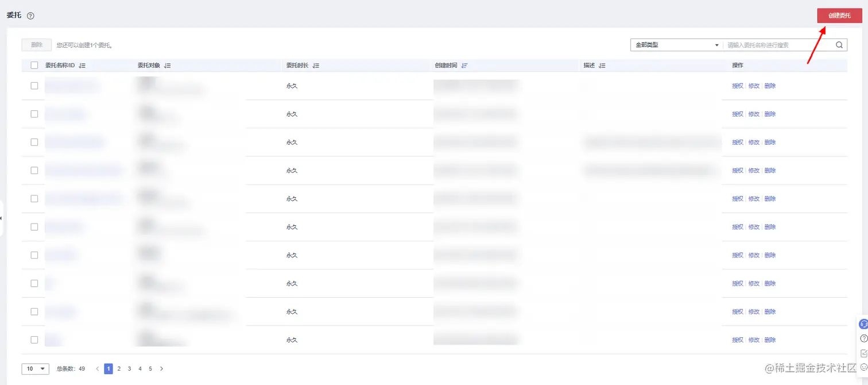Click 授权 in the second row
This screenshot has width=868, height=385.
click(738, 114)
